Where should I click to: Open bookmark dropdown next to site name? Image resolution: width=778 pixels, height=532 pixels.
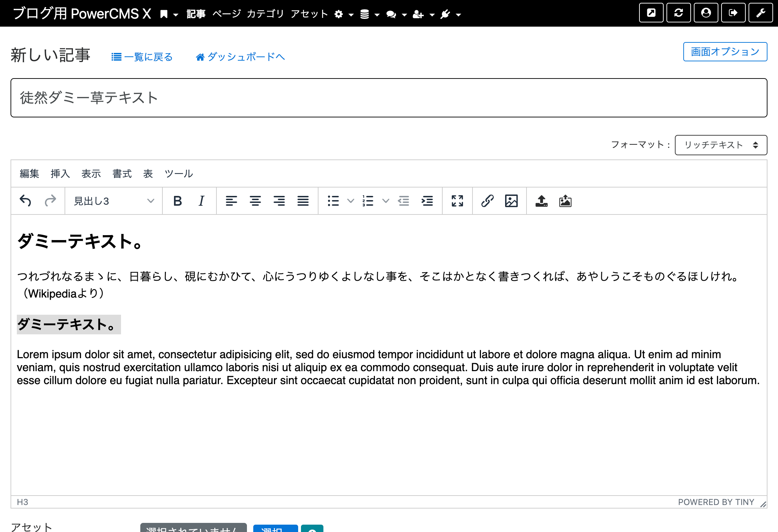169,14
